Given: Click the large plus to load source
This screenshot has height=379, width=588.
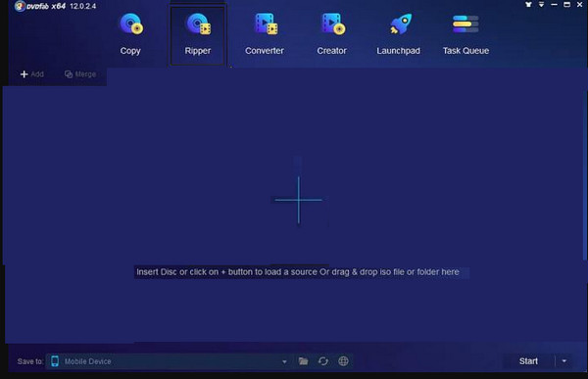Looking at the screenshot, I should (x=299, y=200).
